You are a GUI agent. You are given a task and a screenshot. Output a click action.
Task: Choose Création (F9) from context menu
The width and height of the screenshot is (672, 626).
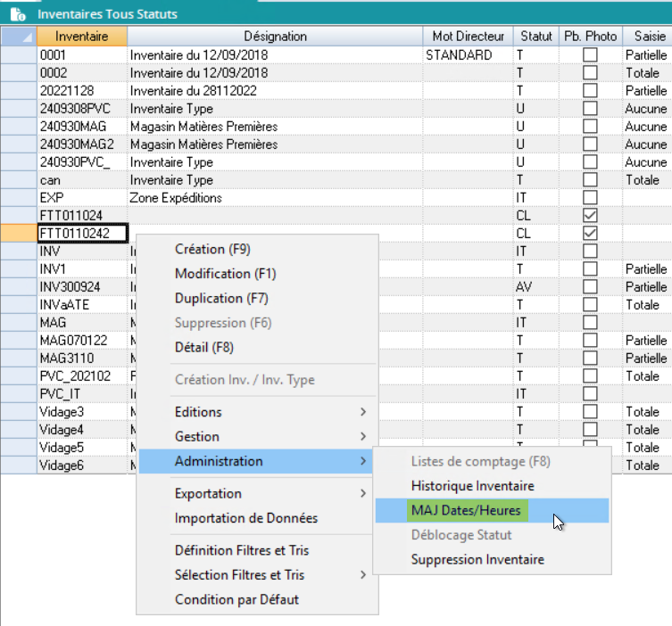[x=213, y=249]
